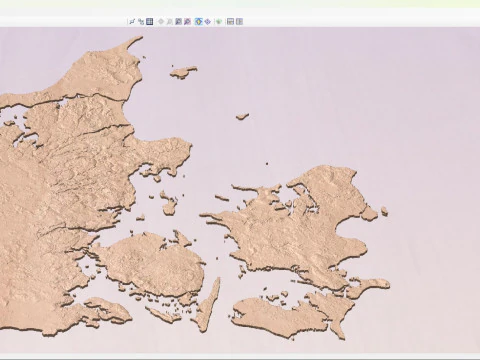The width and height of the screenshot is (480, 360).
Task: Click the diagonal line node icon in toolbar
Action: click(x=132, y=22)
